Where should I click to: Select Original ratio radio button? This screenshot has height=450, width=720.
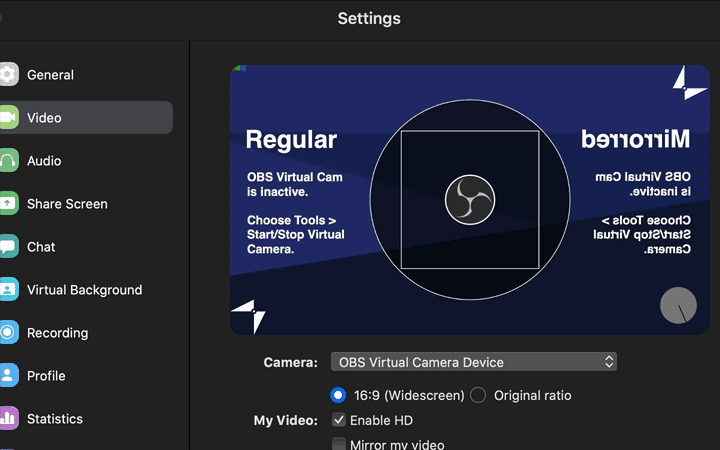click(478, 395)
